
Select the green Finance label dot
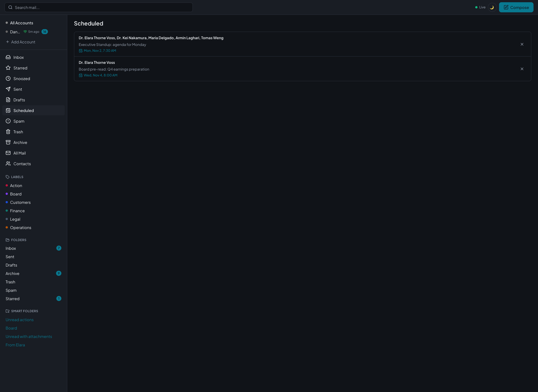point(7,210)
